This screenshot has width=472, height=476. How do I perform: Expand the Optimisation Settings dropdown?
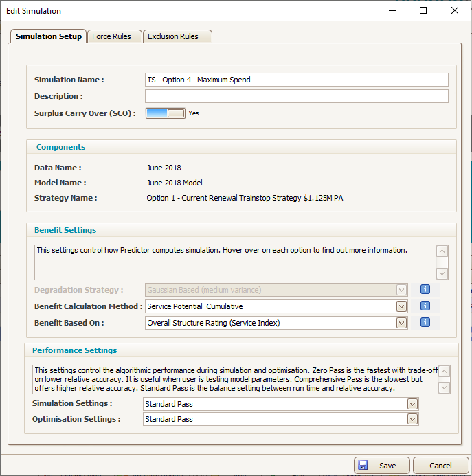[x=412, y=419]
